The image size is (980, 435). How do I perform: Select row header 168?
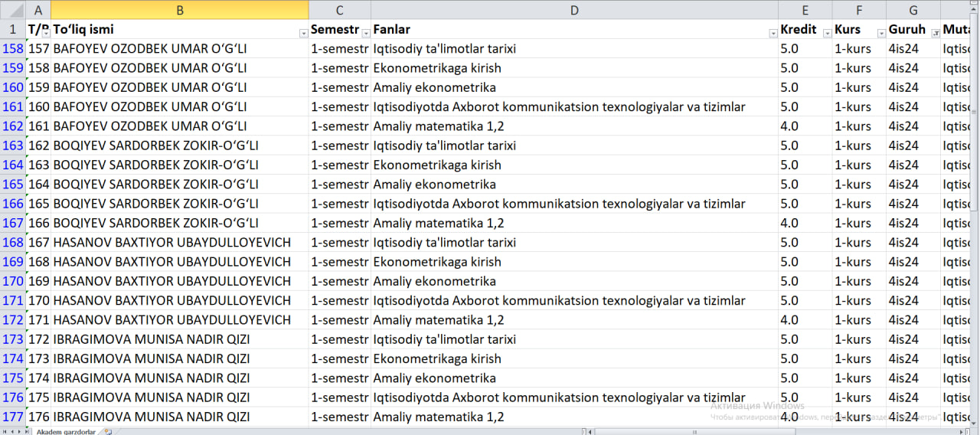(x=12, y=242)
